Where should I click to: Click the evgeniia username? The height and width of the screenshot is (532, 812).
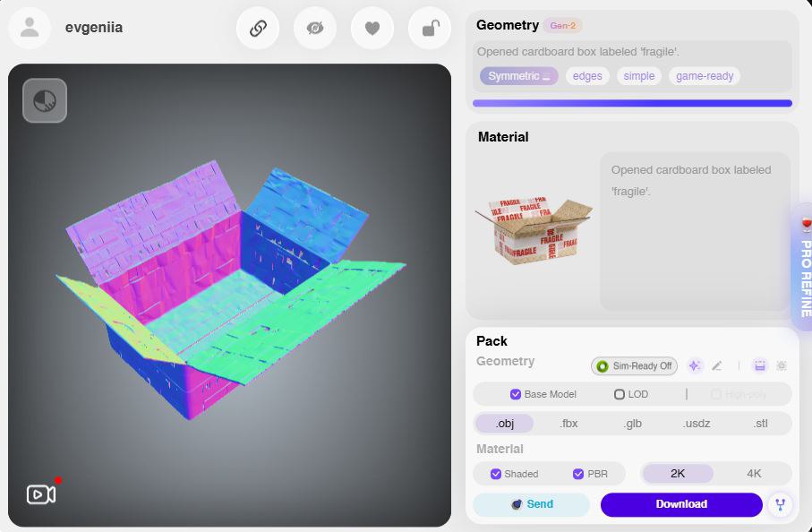94,28
